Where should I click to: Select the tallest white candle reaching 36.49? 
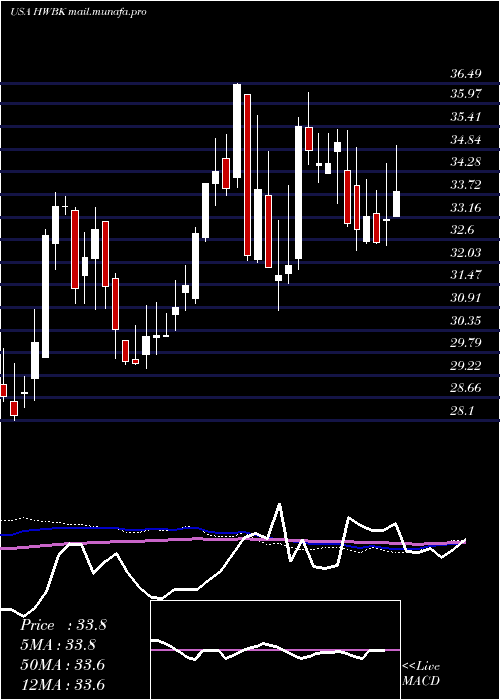coord(237,131)
